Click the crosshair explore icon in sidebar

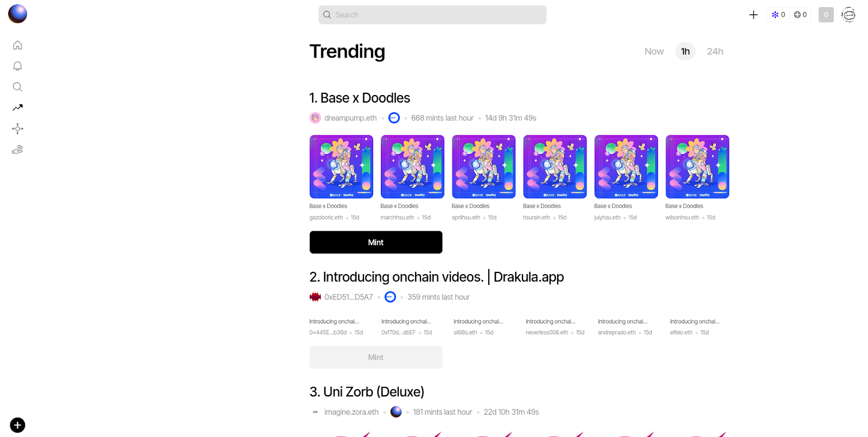click(17, 129)
